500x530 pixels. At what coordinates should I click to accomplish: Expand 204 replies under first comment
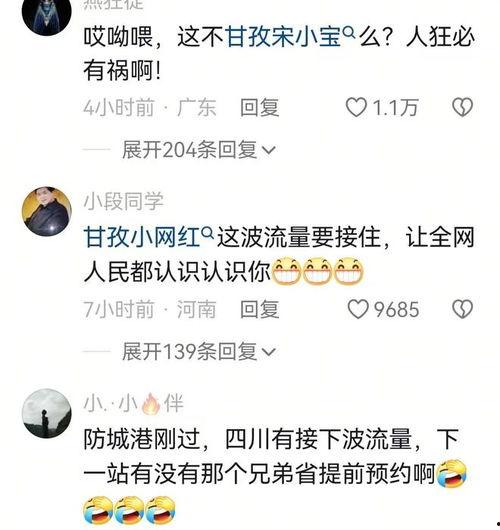click(x=199, y=150)
